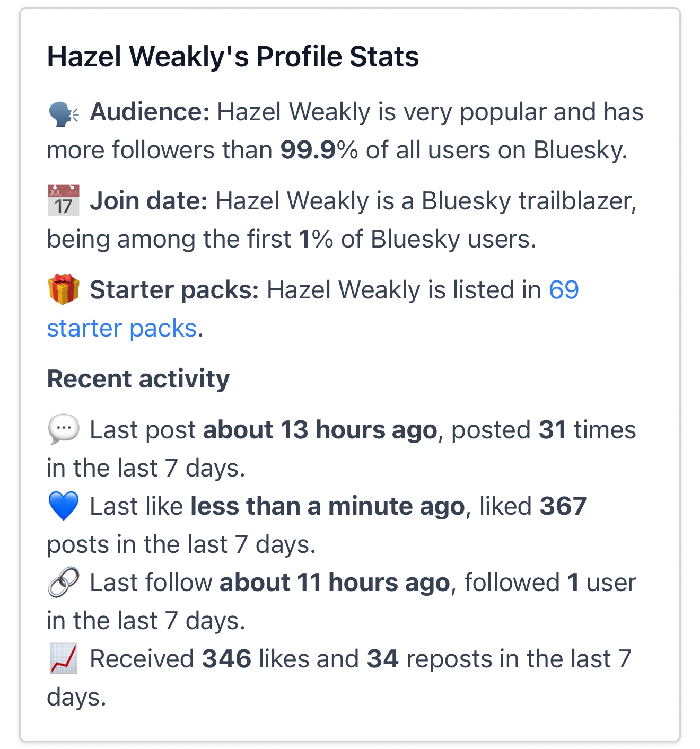Click the Hazel Weakly's Profile Stats heading
Image resolution: width=700 pixels, height=749 pixels.
233,57
